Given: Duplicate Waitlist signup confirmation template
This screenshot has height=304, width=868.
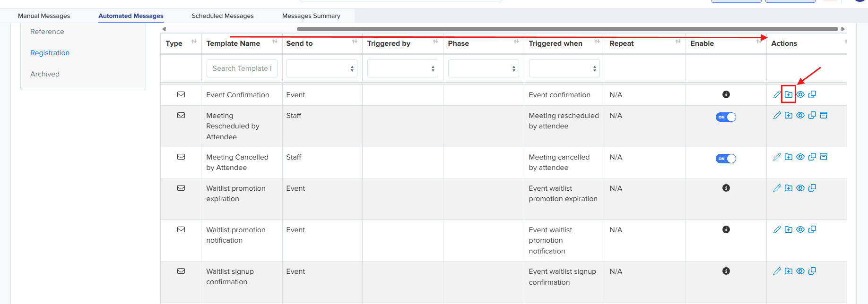Looking at the screenshot, I should pyautogui.click(x=812, y=271).
